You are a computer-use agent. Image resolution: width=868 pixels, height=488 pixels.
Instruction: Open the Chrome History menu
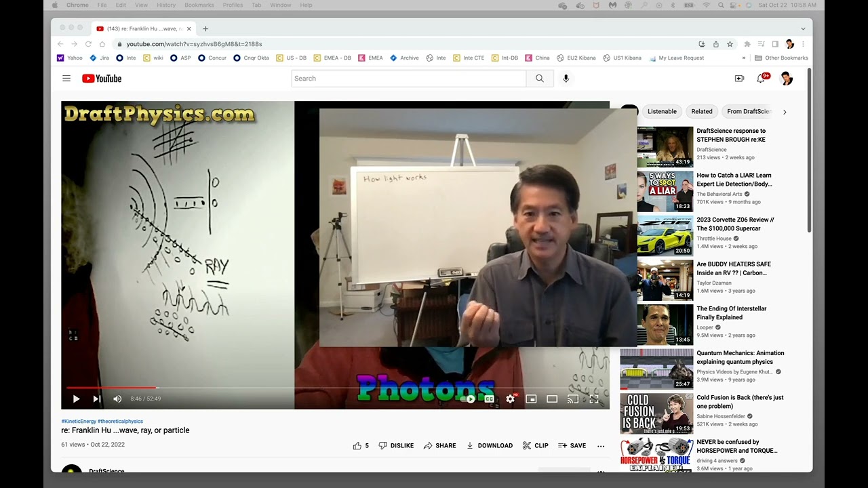166,5
